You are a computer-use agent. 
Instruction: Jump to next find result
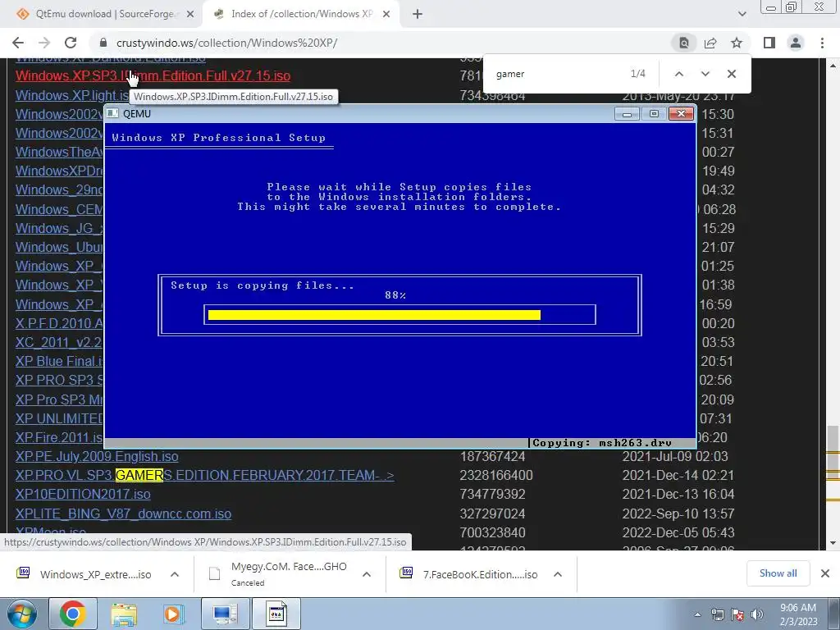coord(705,74)
